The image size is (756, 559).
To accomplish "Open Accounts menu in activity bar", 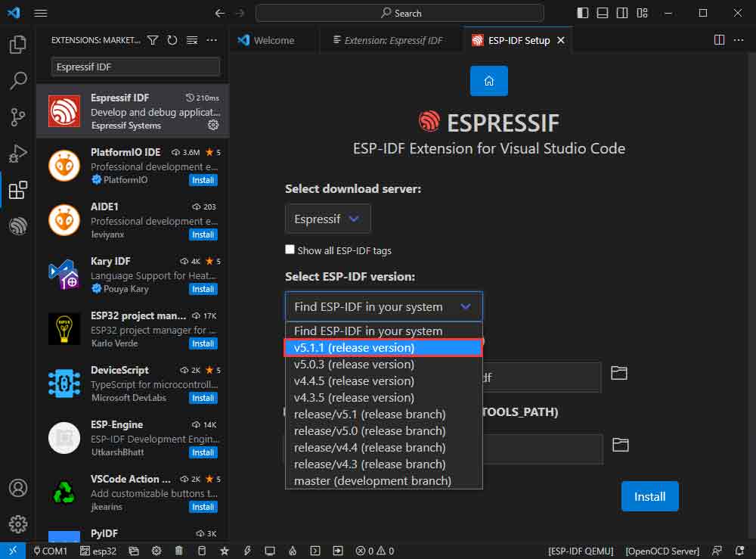I will click(x=18, y=488).
